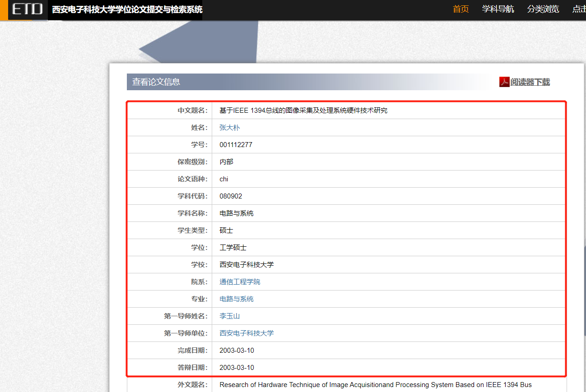Go to 首页 in navigation bar
The height and width of the screenshot is (392, 586).
(x=461, y=9)
